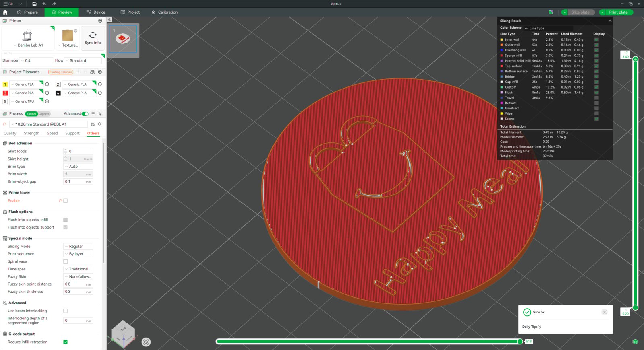Edit filament 4 Generic PLA preset icon
Image resolution: width=644 pixels, height=350 pixels.
coord(100,93)
